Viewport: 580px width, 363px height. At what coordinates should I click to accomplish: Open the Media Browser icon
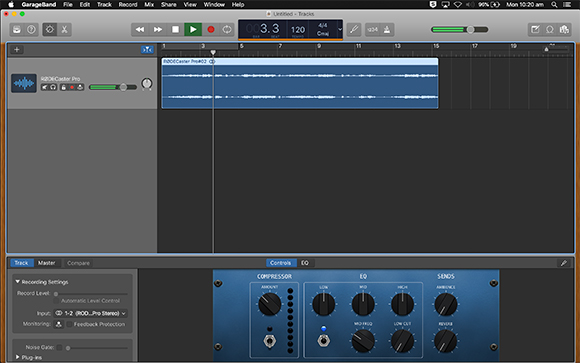[x=564, y=30]
